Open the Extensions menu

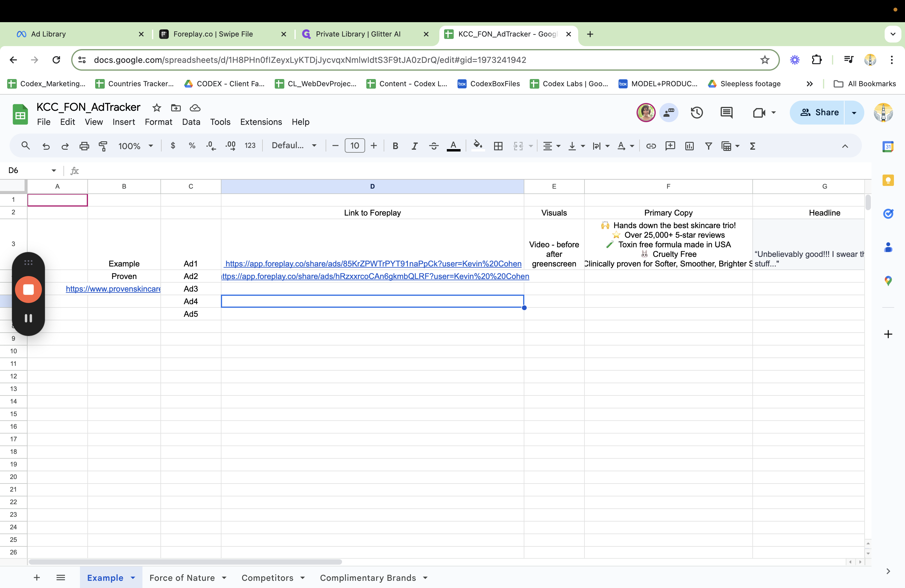coord(261,122)
